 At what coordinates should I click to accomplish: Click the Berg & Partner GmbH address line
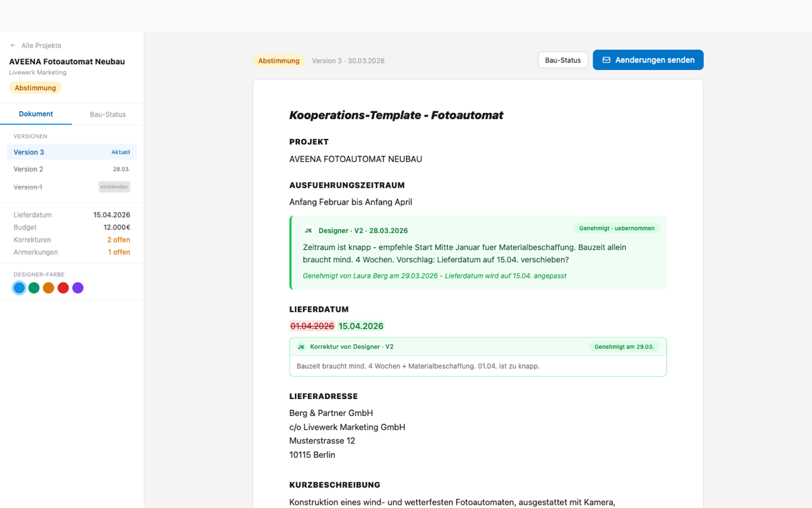(x=332, y=413)
